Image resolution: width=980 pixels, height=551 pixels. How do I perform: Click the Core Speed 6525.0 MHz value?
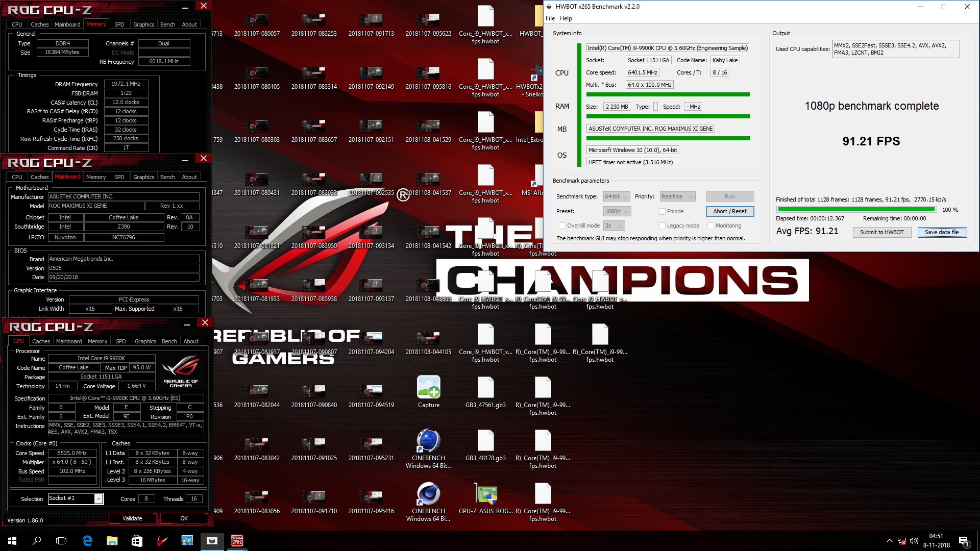click(x=72, y=453)
